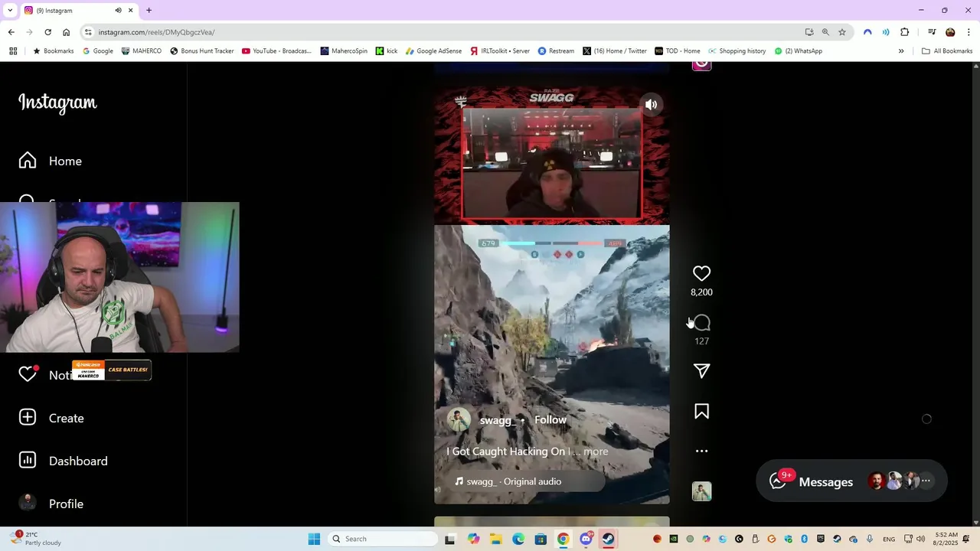Click the Instagram logo wordmark
The image size is (980, 551).
click(57, 103)
